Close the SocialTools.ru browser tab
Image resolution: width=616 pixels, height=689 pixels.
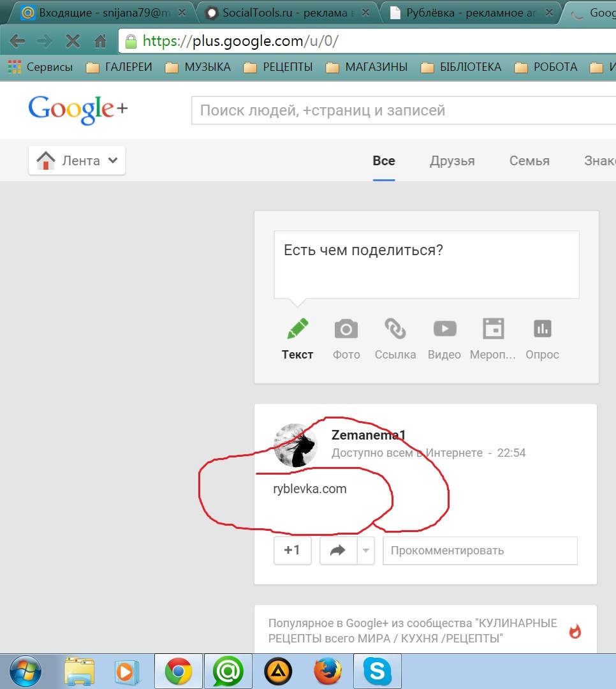(365, 13)
